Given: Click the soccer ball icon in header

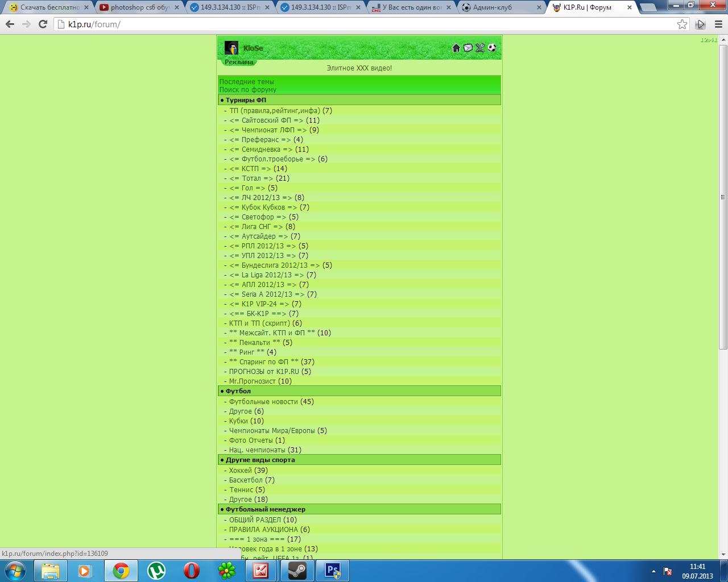Looking at the screenshot, I should coord(492,48).
